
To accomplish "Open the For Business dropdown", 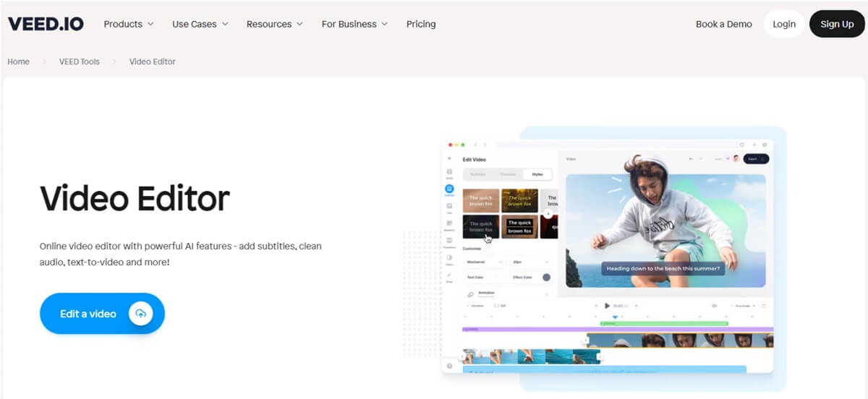I will [x=355, y=24].
